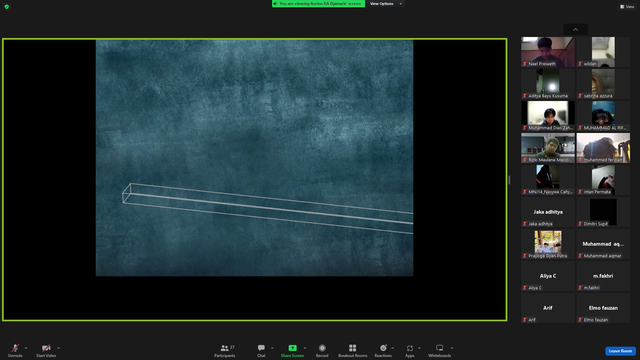Select m.fakhri's participant tile
Image resolution: width=640 pixels, height=360 pixels.
(x=603, y=276)
